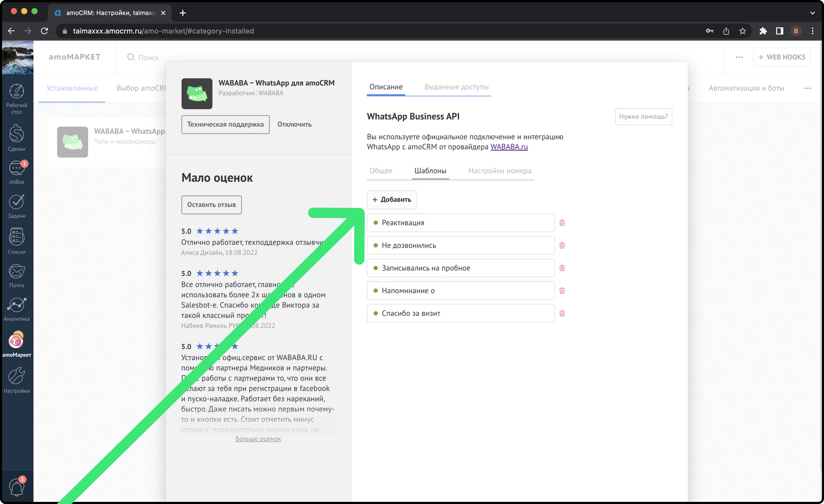Screen dimensions: 824x504
Task: Toggle the browser side panel icon
Action: click(x=780, y=31)
